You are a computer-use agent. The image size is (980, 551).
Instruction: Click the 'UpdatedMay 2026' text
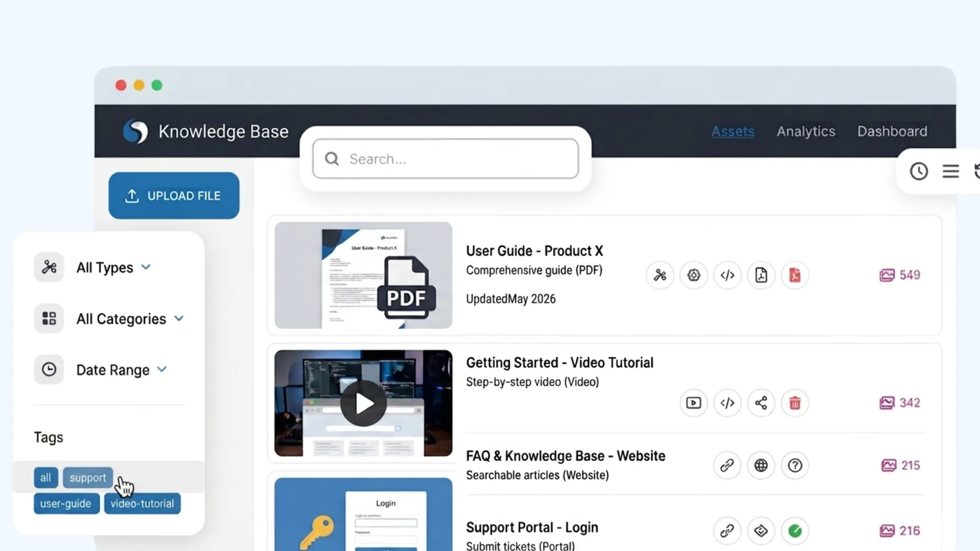(511, 299)
